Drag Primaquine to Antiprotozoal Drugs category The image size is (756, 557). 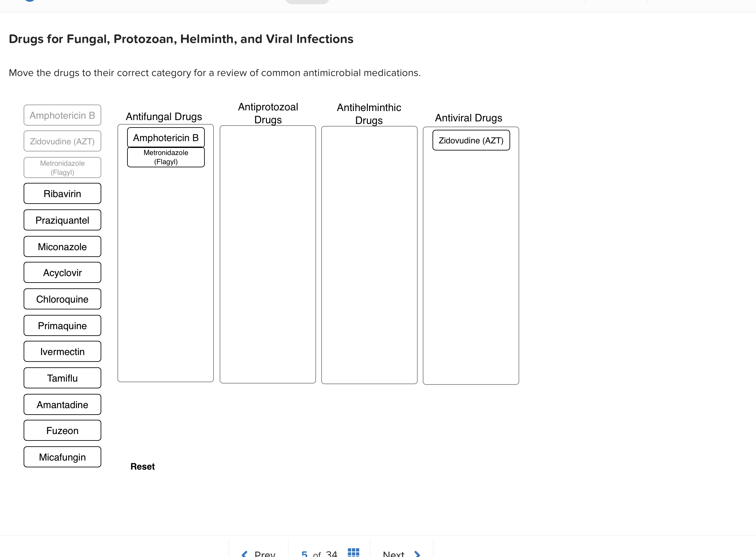[62, 325]
